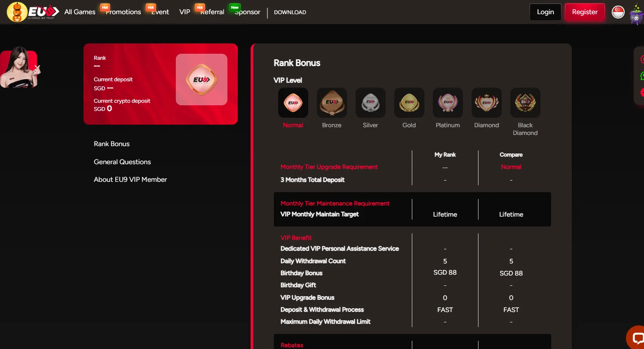This screenshot has width=644, height=349.
Task: Select the Diamond VIP level badge
Action: (x=487, y=103)
